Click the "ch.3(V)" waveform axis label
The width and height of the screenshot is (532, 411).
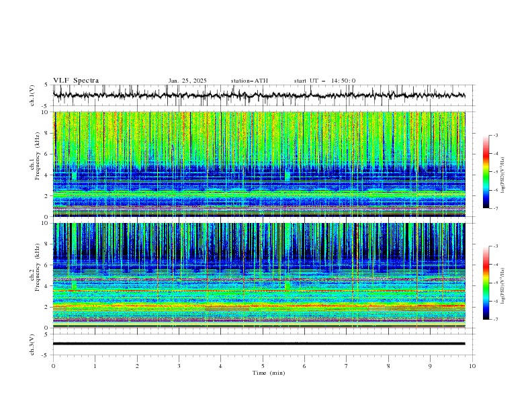pyautogui.click(x=32, y=345)
